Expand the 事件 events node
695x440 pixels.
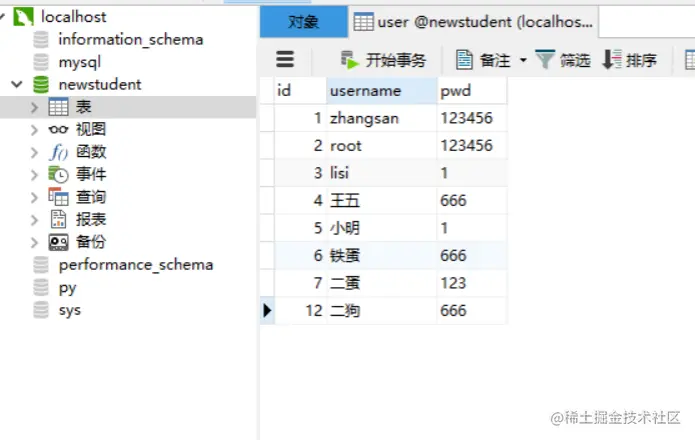[35, 175]
